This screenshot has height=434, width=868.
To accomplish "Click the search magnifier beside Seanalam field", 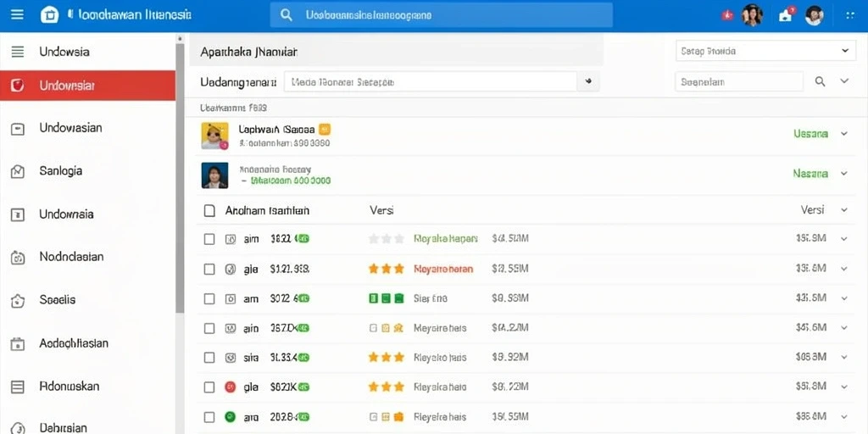I will [821, 82].
